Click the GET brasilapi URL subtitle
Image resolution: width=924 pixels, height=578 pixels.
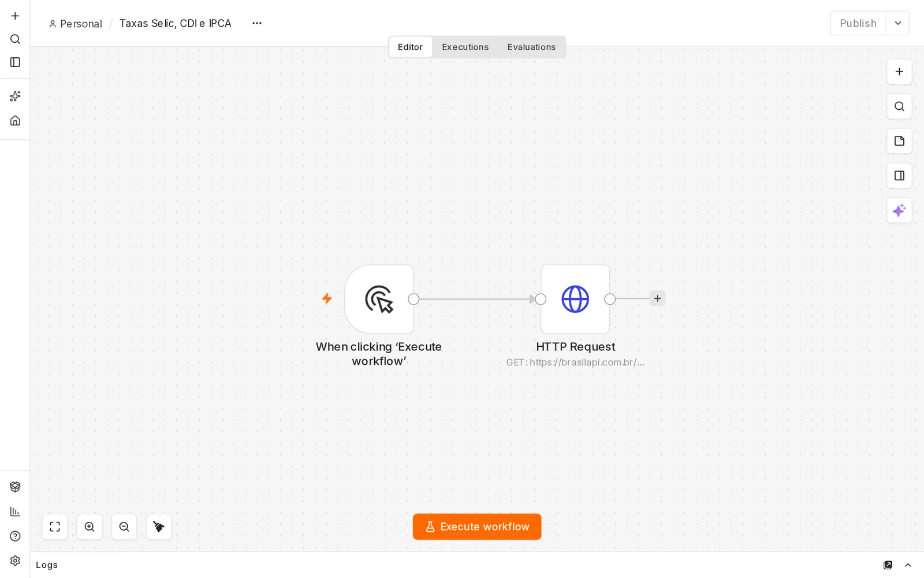tap(575, 362)
